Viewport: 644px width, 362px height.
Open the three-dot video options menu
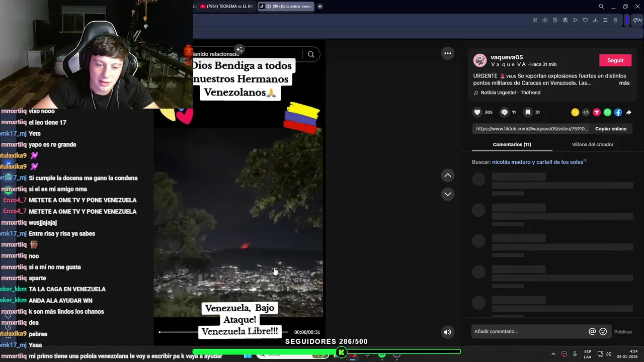click(447, 53)
